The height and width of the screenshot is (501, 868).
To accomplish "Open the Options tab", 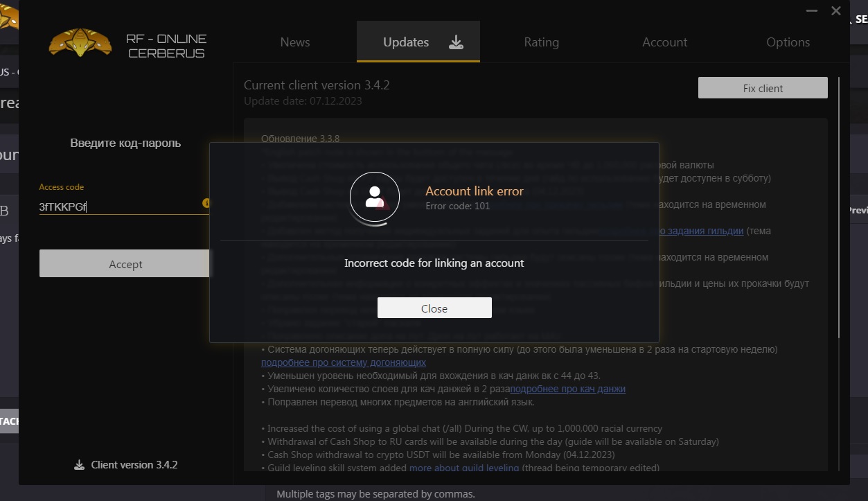I will coord(788,42).
